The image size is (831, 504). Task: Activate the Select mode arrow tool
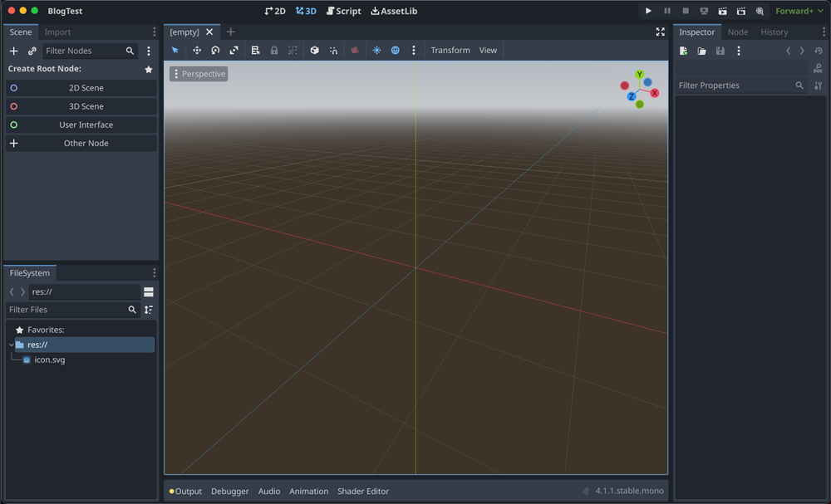175,51
